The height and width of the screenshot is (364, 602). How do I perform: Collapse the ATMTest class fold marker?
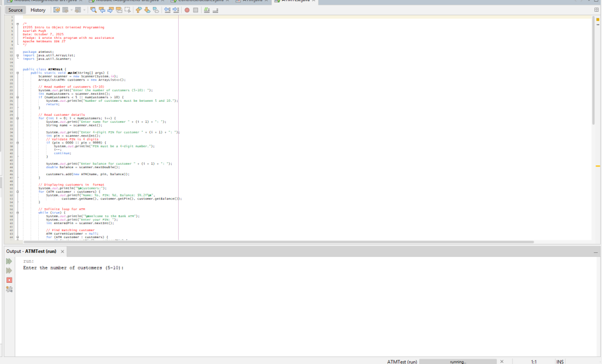(18, 69)
